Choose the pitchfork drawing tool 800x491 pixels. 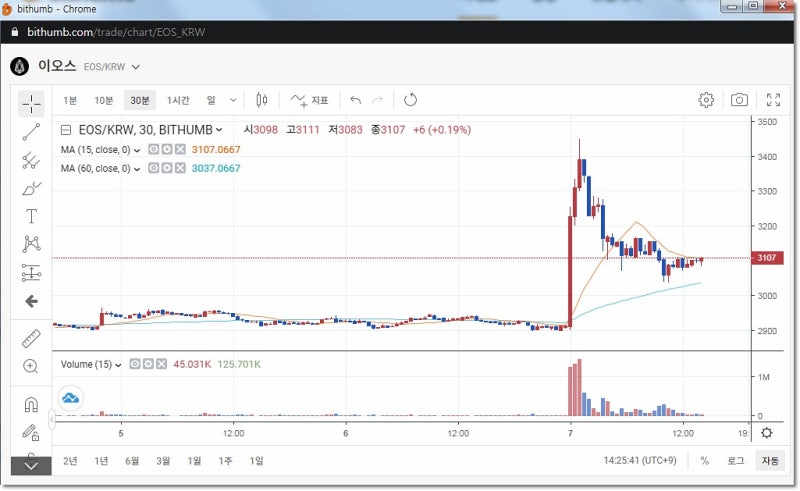[x=31, y=160]
